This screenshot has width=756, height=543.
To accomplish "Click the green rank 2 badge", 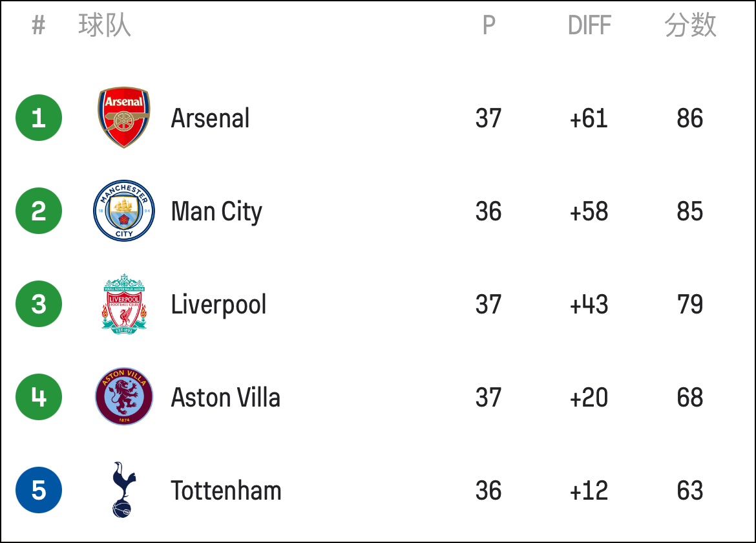I will tap(39, 211).
